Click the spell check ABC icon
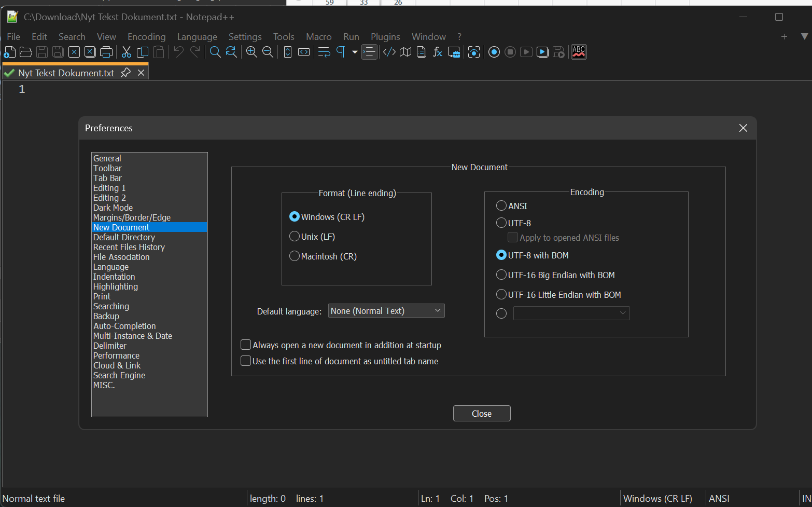 click(579, 52)
